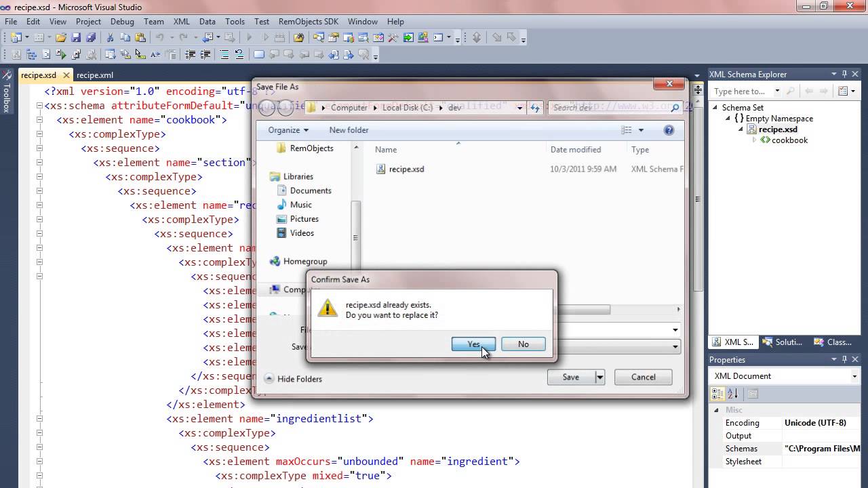The width and height of the screenshot is (868, 488).
Task: Open the Save as type dropdown arrow
Action: pyautogui.click(x=675, y=346)
